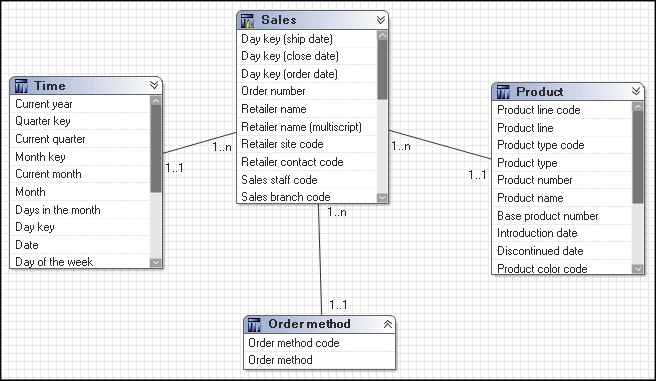Click Sales list scroll down arrow
This screenshot has height=381, width=656.
coord(382,198)
